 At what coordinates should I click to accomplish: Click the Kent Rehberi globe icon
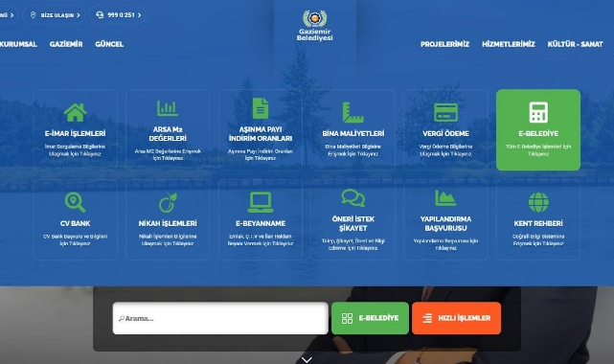tap(538, 202)
